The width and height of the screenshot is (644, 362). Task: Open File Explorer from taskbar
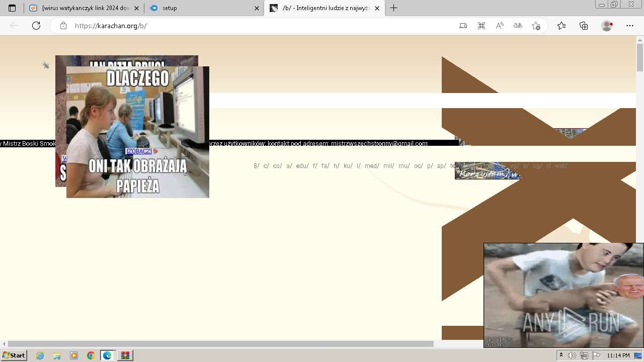(57, 355)
